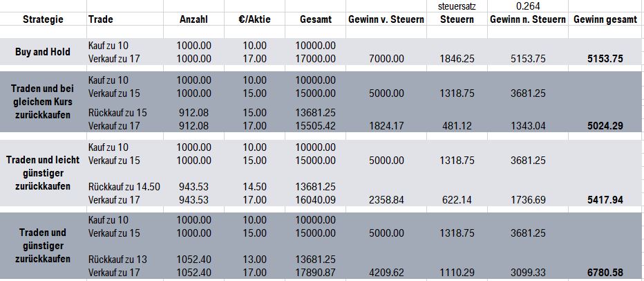The width and height of the screenshot is (644, 281).
Task: Click the bold 5024.29 total profit cell
Action: click(605, 125)
